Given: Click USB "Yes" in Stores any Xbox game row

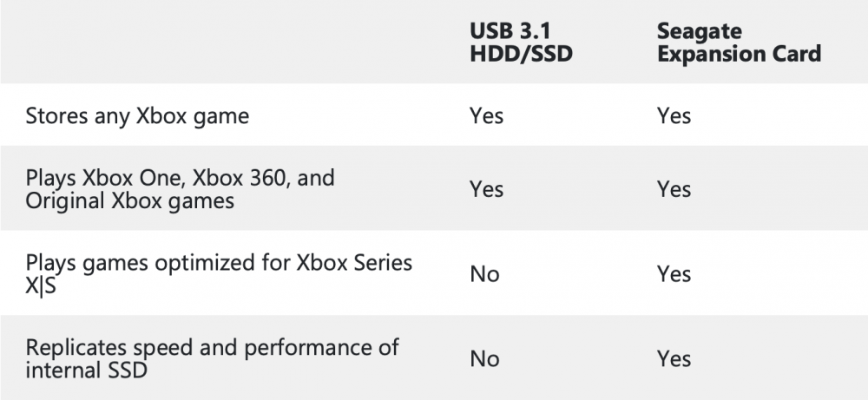Looking at the screenshot, I should 486,115.
